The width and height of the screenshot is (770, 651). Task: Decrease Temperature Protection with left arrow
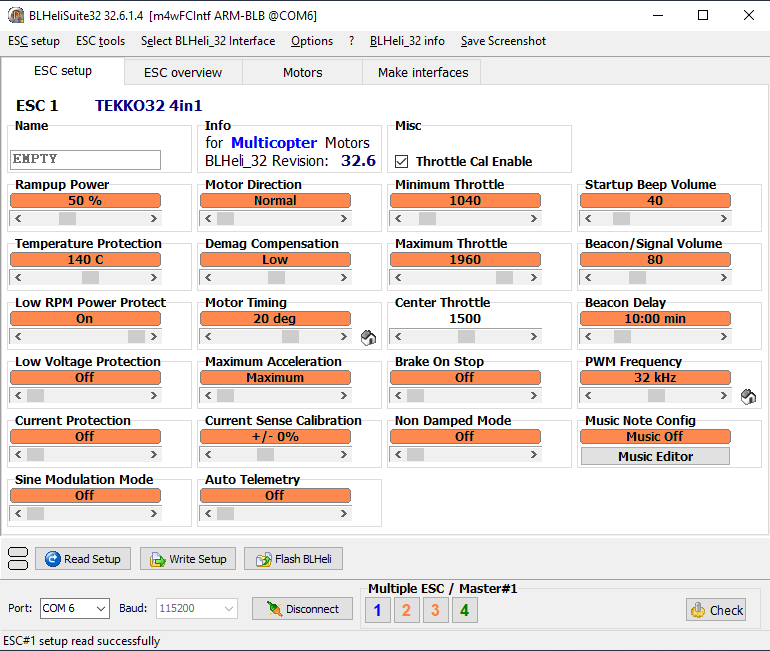18,277
